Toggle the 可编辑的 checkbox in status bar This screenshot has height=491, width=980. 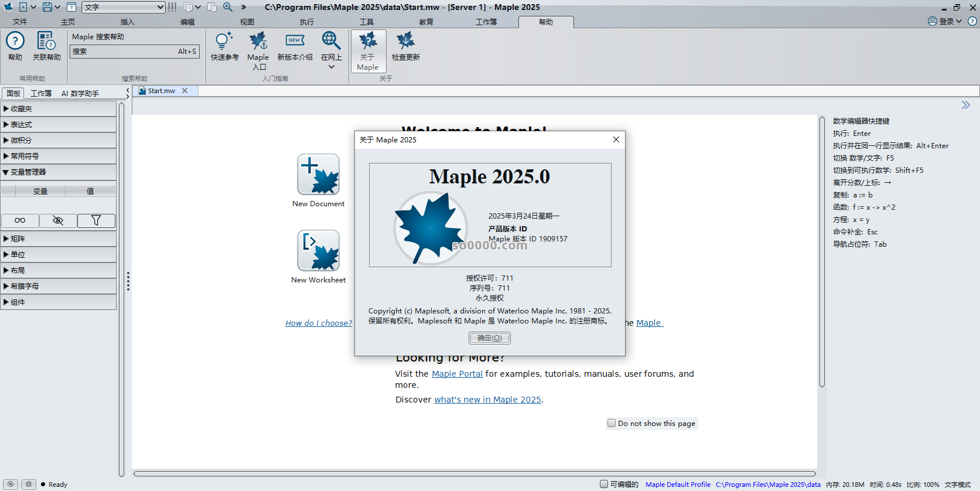(x=604, y=484)
